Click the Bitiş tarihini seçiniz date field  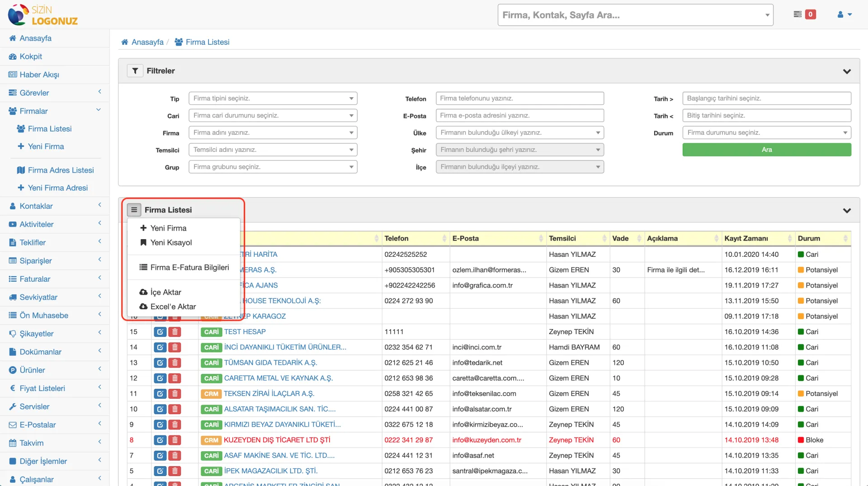click(767, 116)
